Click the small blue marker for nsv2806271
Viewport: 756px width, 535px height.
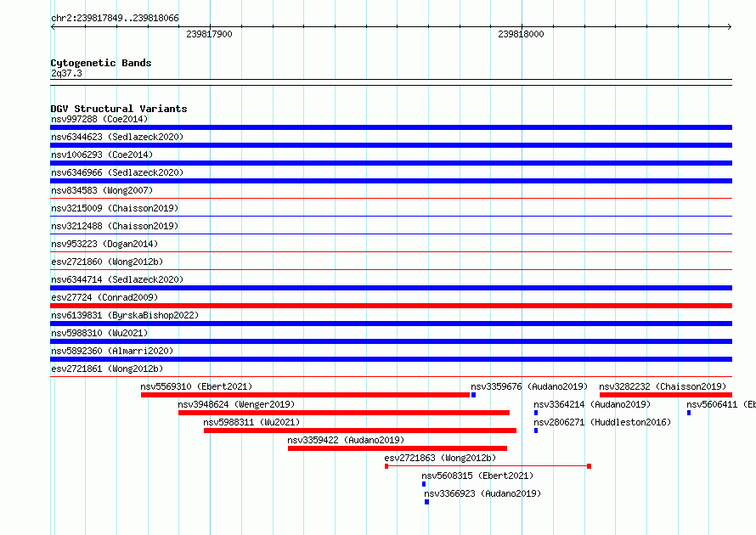tap(536, 431)
